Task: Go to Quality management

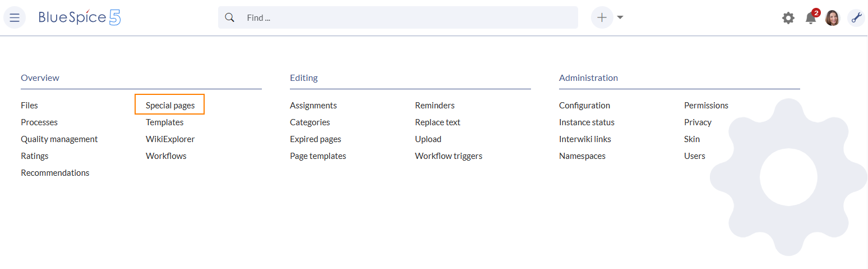Action: 59,139
